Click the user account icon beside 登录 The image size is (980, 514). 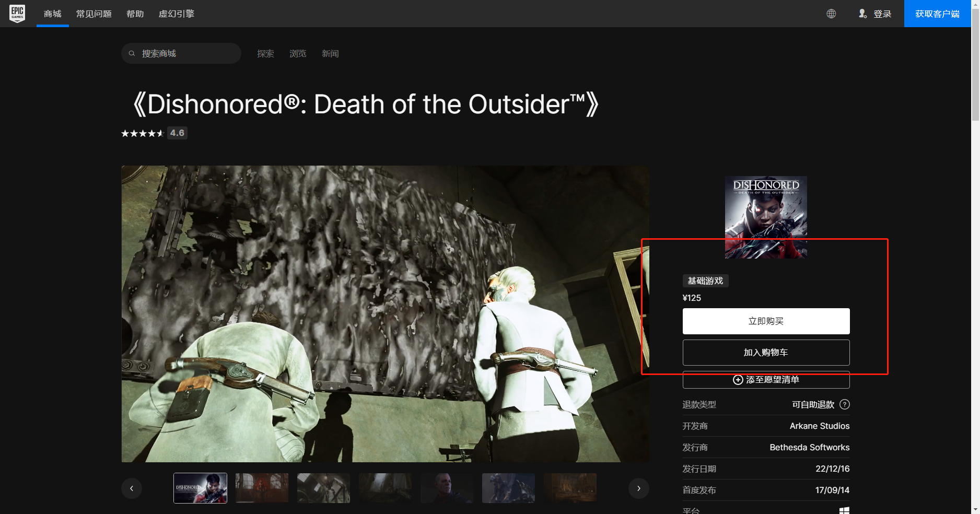[x=862, y=14]
